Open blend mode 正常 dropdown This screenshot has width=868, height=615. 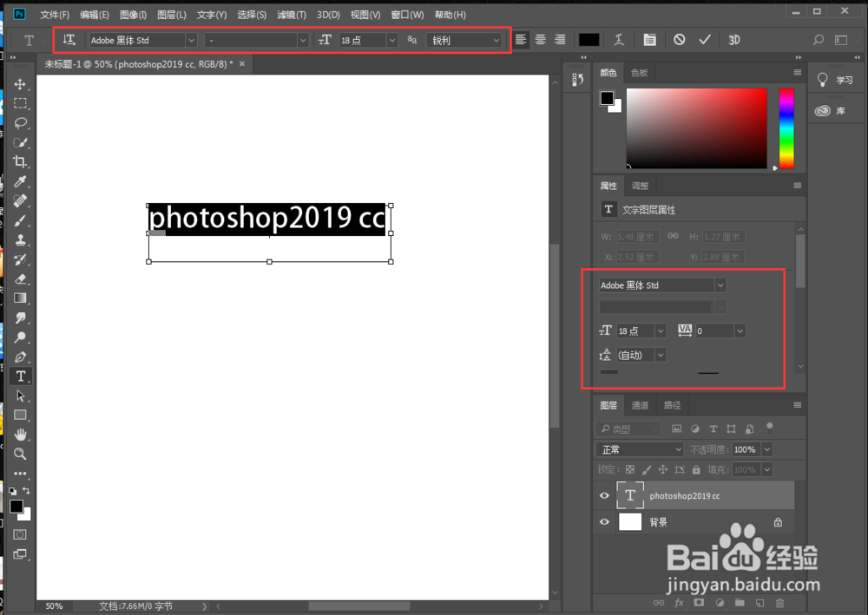pos(640,449)
